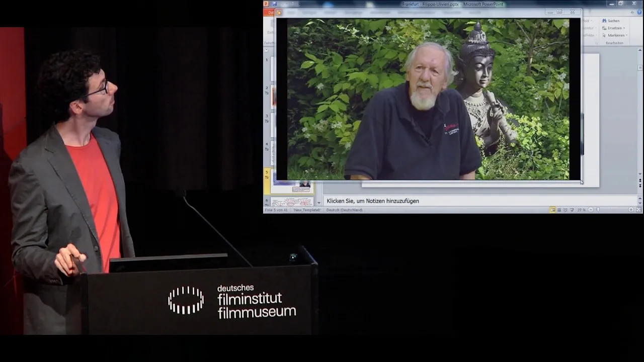The image size is (644, 362).
Task: Restore down the PowerPoint window
Action: 620,4
